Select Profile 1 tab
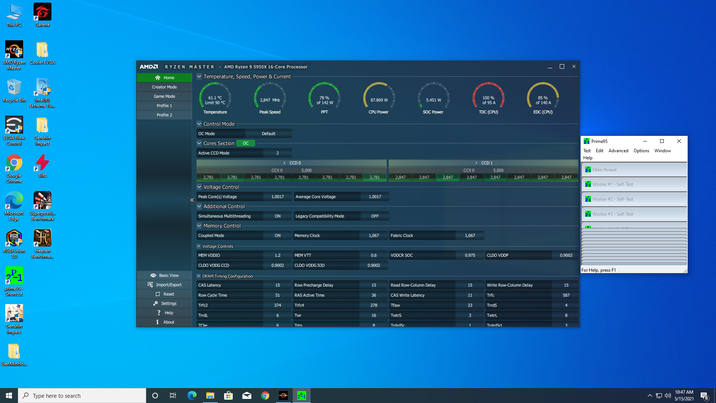Screen dimensions: 716x403 pos(164,106)
